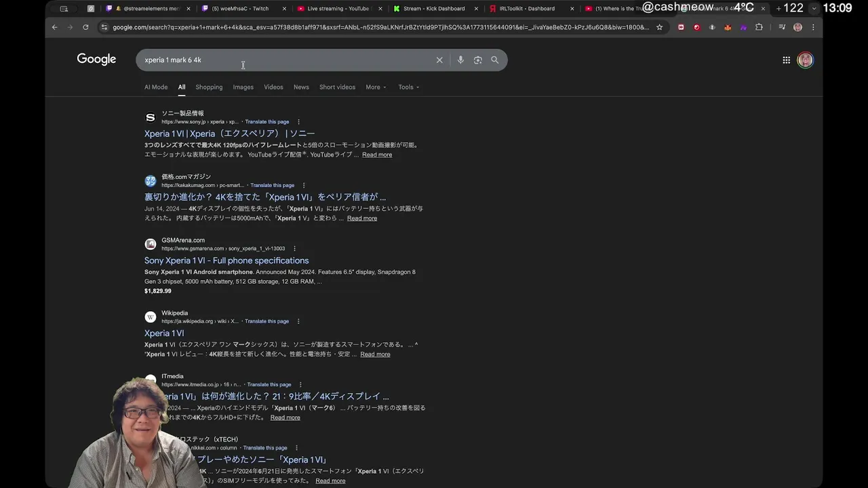The width and height of the screenshot is (868, 488).
Task: Open three-dot options for kakakumag result
Action: click(304, 185)
